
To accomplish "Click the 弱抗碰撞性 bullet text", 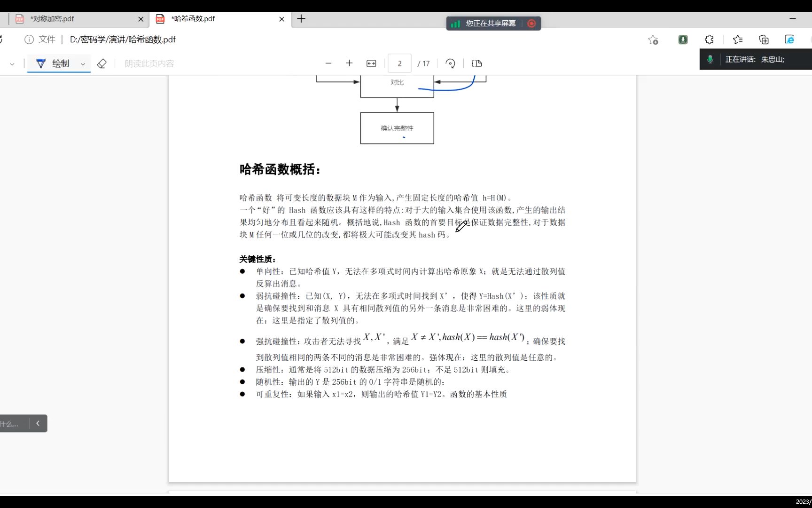I will point(411,308).
